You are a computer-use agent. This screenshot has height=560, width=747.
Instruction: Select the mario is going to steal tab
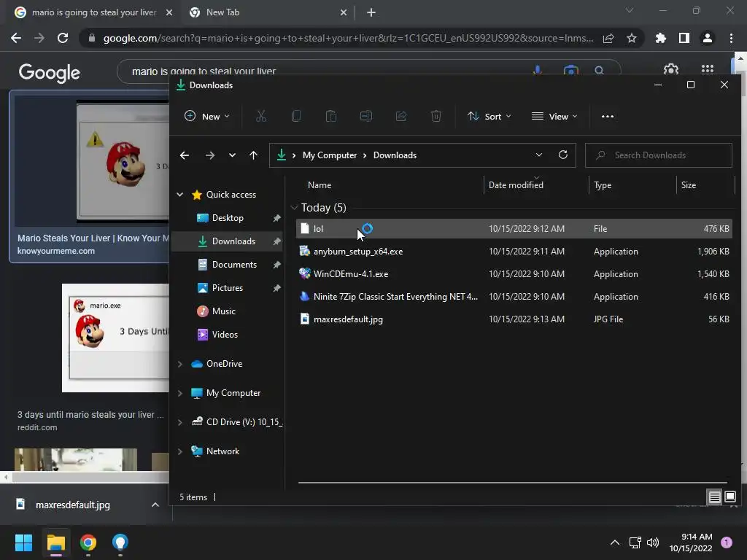94,12
